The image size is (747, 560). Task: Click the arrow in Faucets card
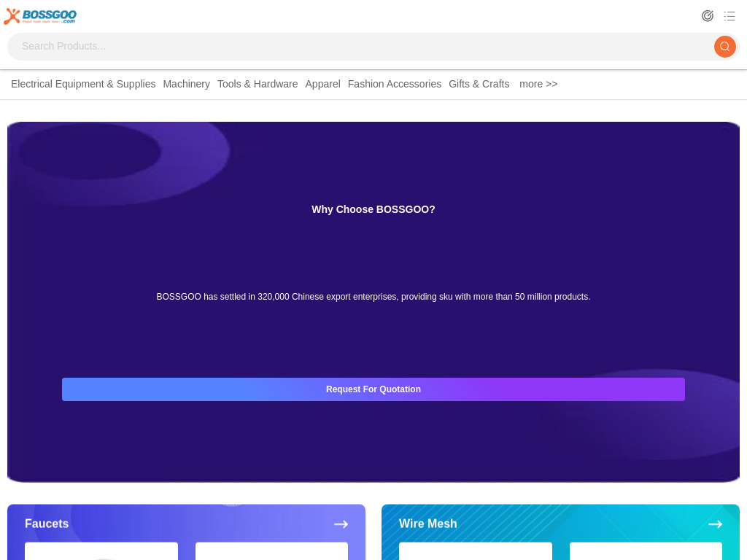tap(341, 524)
